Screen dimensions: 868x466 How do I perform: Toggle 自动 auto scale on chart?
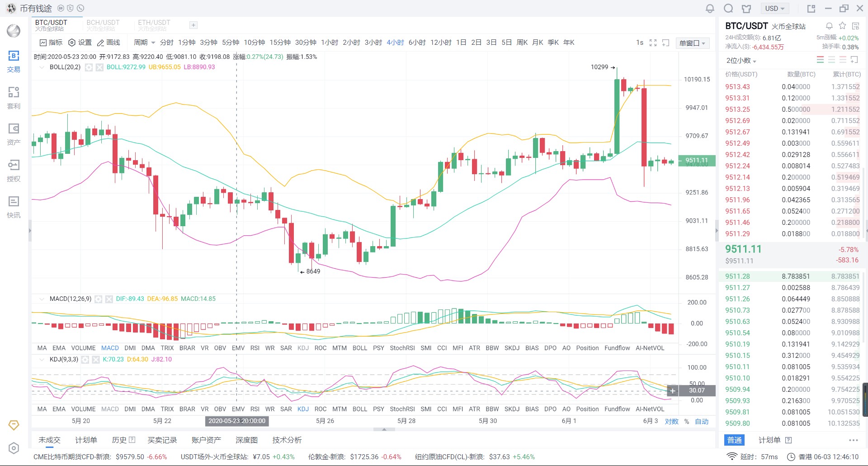pos(702,421)
